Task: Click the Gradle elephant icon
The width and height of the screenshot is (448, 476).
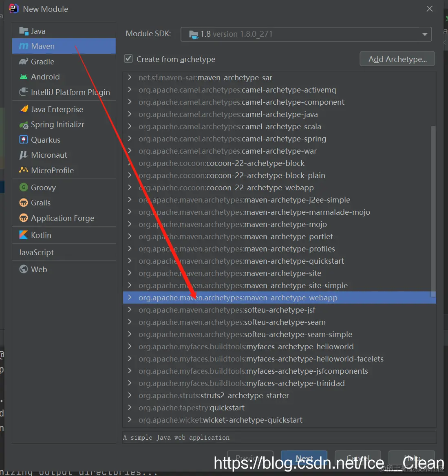Action: (23, 62)
